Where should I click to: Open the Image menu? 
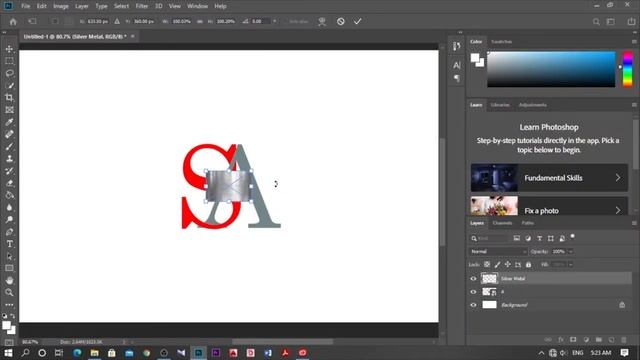(61, 6)
